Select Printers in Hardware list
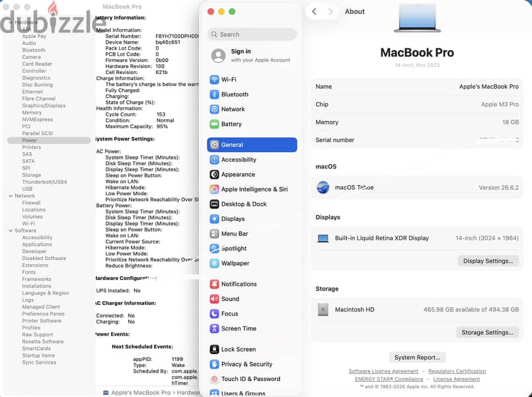The height and width of the screenshot is (397, 532). [x=31, y=147]
